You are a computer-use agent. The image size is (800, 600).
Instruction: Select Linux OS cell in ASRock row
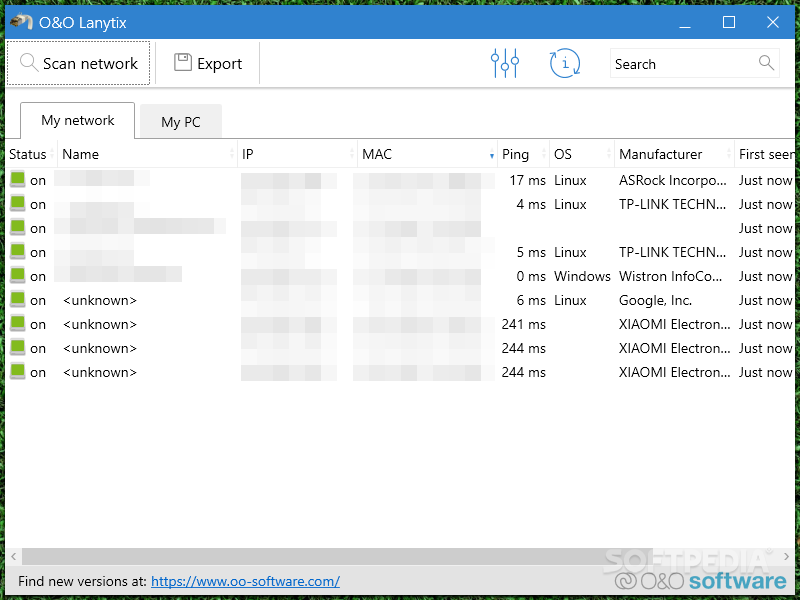(570, 180)
